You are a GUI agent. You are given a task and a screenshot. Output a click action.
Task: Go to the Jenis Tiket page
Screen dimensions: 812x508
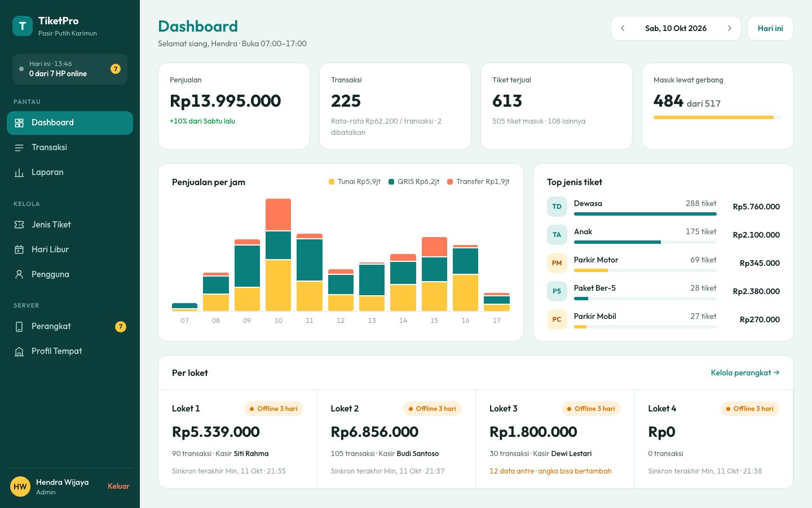[70, 225]
